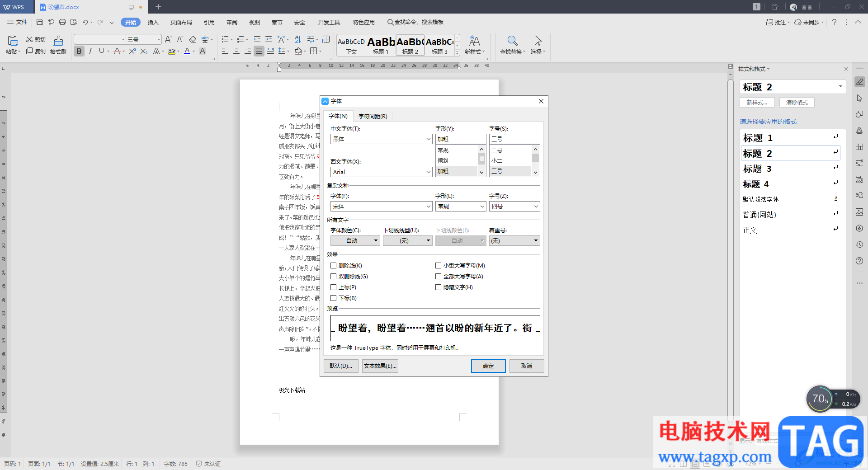Open the complex script 四号 size dropdown
Viewport: 868px width, 470px height.
click(x=536, y=207)
